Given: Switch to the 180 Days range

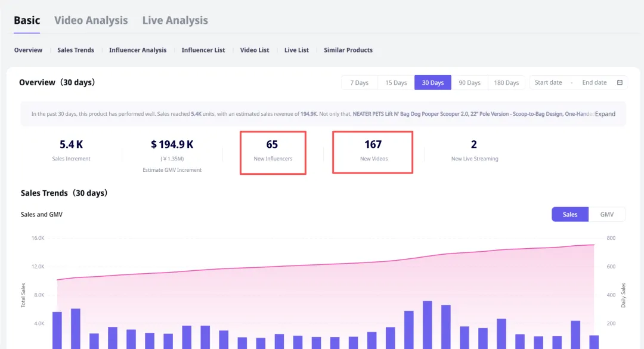Looking at the screenshot, I should coord(506,83).
